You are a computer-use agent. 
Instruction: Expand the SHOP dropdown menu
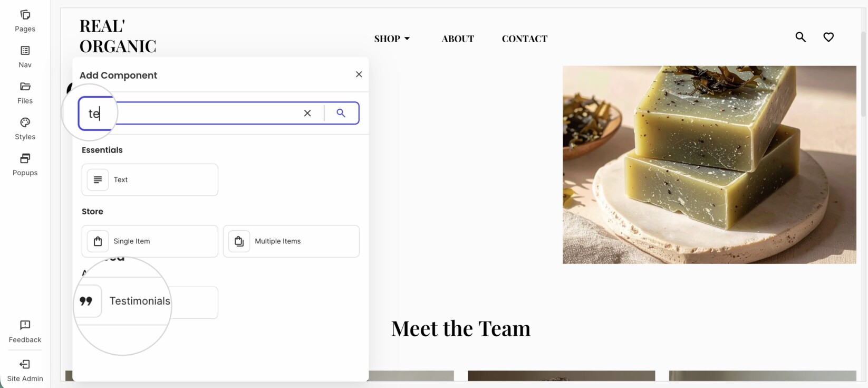(392, 39)
